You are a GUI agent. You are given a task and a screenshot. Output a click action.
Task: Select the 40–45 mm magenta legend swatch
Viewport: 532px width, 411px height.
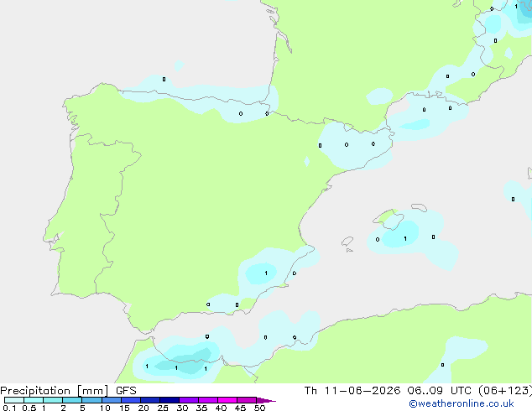pos(227,400)
